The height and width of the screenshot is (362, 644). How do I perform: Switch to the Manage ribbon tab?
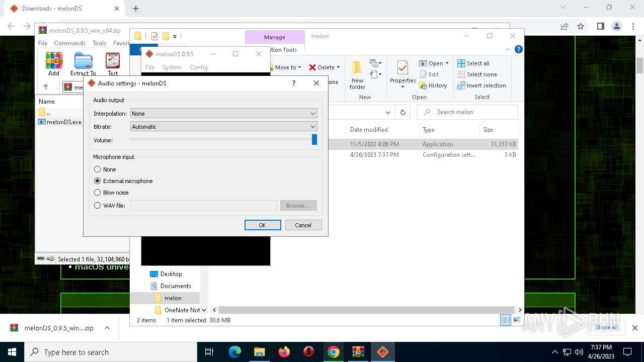(275, 37)
